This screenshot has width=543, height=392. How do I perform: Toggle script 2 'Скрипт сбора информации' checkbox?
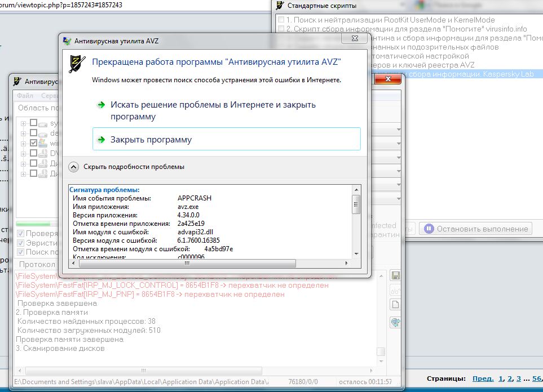281,29
